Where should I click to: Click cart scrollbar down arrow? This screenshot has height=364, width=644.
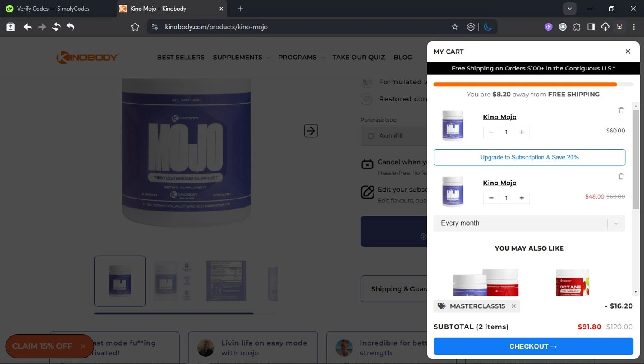(636, 292)
